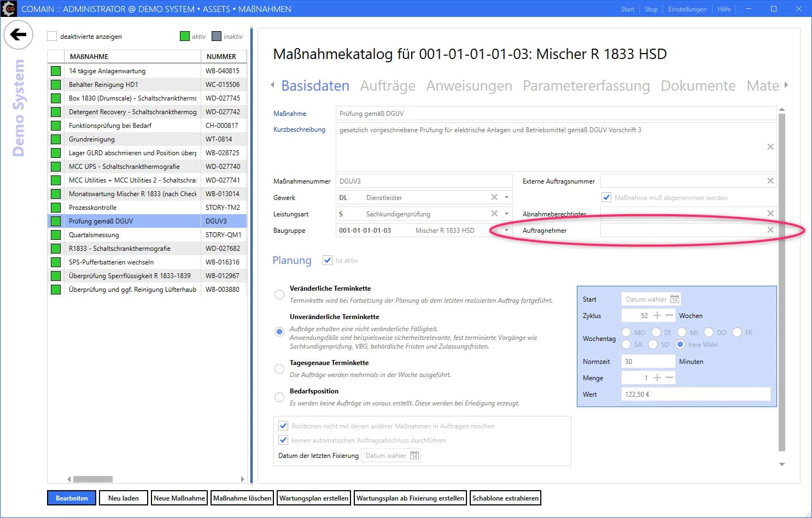
Task: Clear the Gewerk Dienstleister selection
Action: click(494, 197)
